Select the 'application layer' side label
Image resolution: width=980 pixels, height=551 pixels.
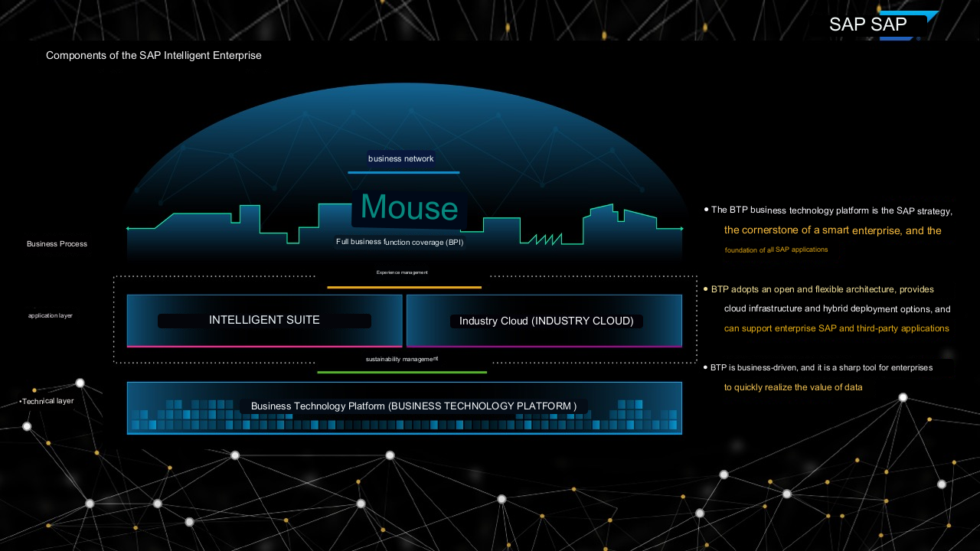pos(51,315)
